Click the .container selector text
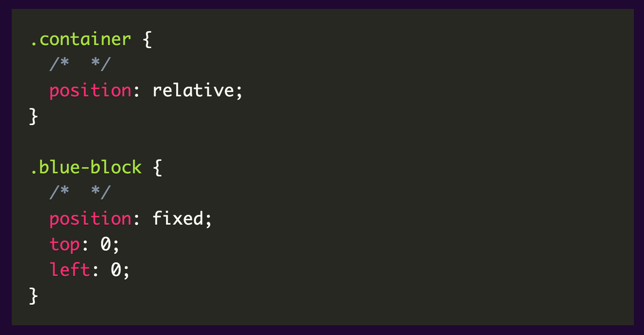 pyautogui.click(x=81, y=39)
